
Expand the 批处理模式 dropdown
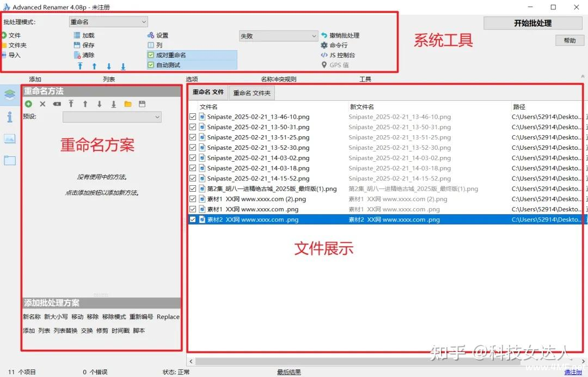(x=108, y=22)
